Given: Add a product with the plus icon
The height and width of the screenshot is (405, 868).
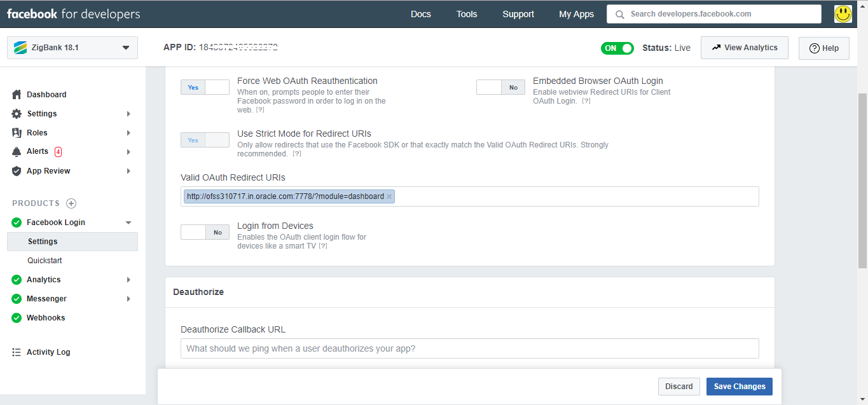Looking at the screenshot, I should [x=71, y=203].
